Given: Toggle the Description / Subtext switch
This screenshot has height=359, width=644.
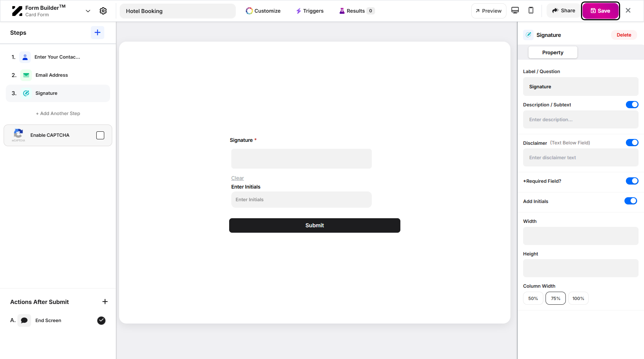Looking at the screenshot, I should pyautogui.click(x=632, y=105).
